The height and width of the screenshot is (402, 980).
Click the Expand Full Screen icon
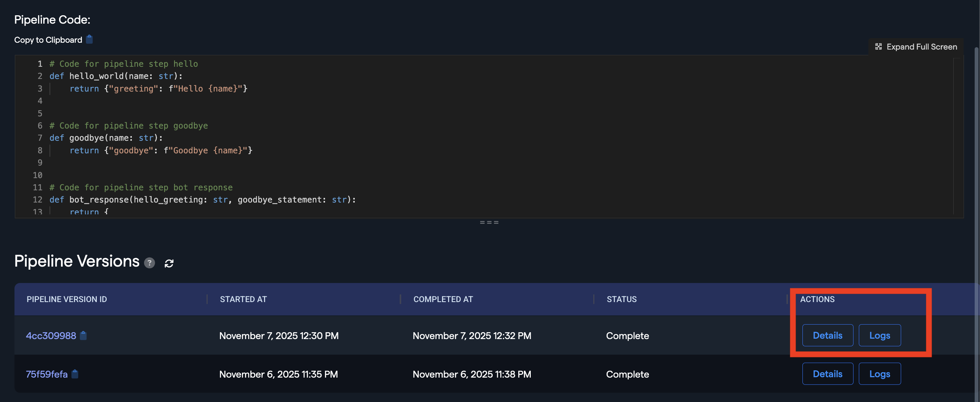879,47
